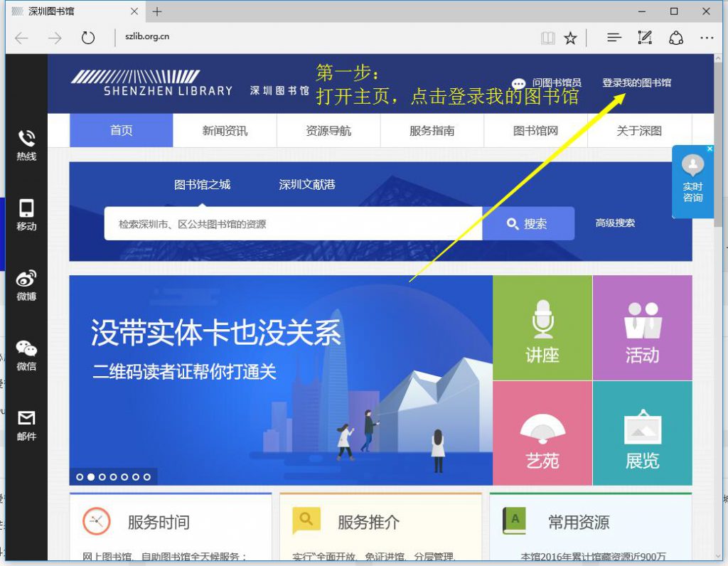The image size is (728, 566).
Task: Click the activities (活动) purple tile
Action: pos(642,329)
